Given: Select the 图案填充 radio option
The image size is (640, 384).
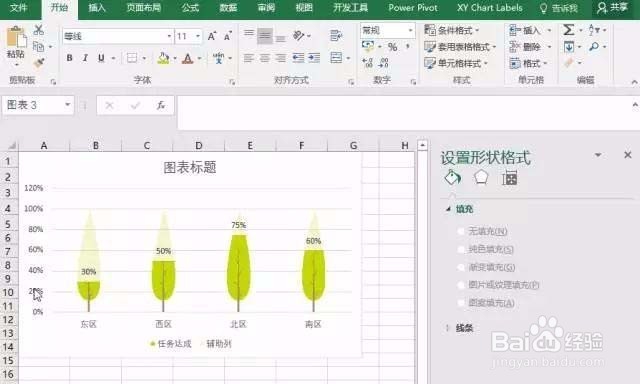Looking at the screenshot, I should click(x=461, y=303).
